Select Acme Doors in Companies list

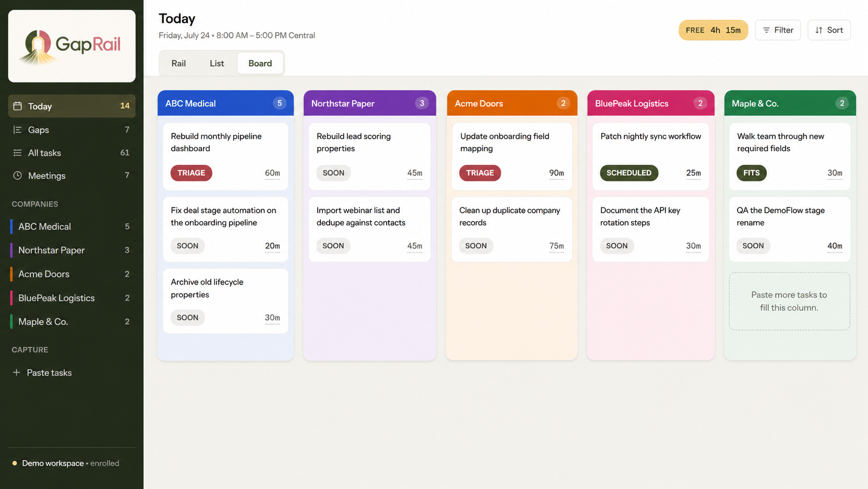coord(72,274)
